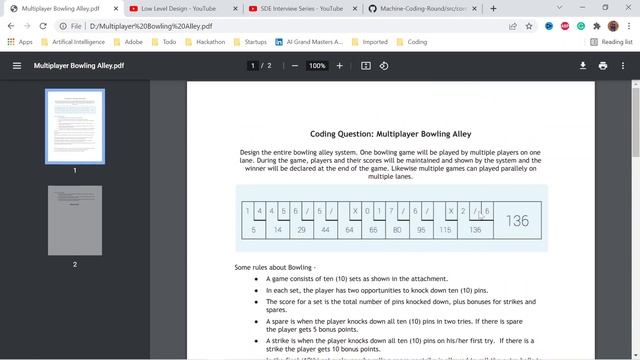Rotate the PDF counterclockwise

(384, 66)
